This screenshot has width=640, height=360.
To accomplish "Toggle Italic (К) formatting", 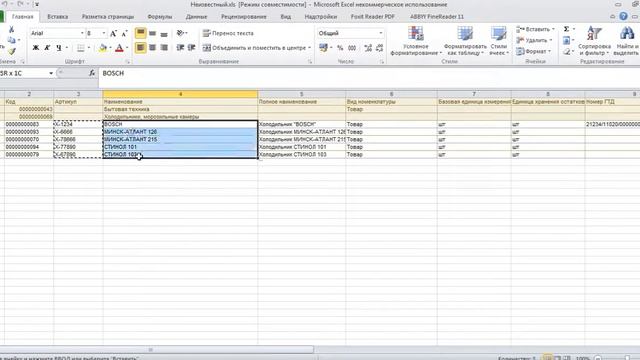I will point(47,48).
